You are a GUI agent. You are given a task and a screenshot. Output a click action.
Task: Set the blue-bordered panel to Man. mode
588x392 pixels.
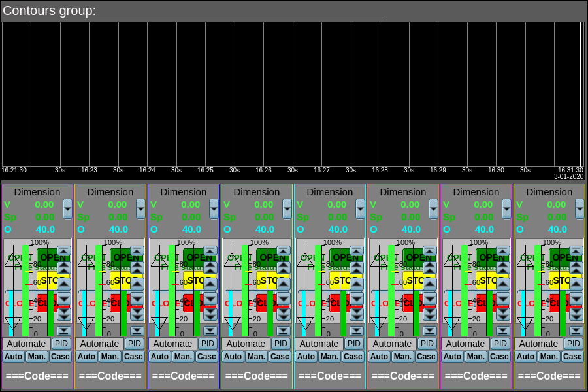coord(182,357)
